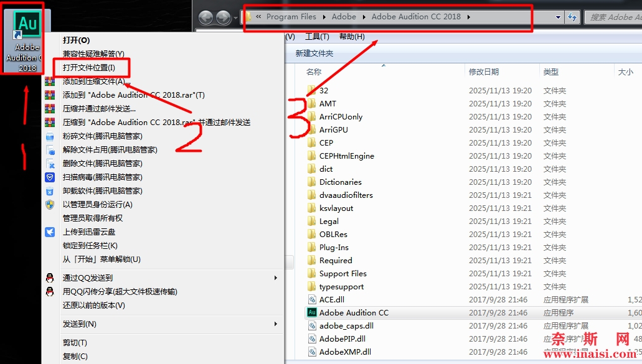Click the Thunder bird icon for 上传到迅雷云盘

pyautogui.click(x=50, y=232)
